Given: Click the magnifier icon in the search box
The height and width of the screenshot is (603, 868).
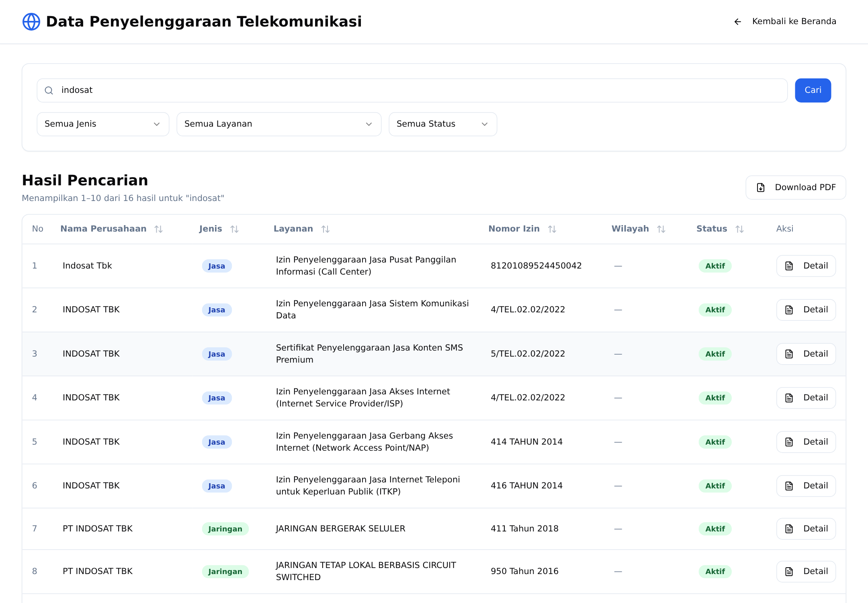Looking at the screenshot, I should [x=49, y=90].
